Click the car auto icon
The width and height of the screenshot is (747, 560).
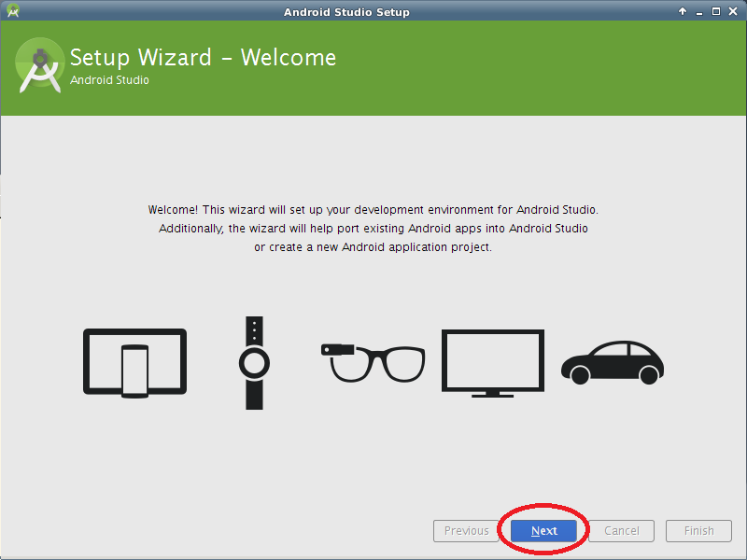[613, 363]
